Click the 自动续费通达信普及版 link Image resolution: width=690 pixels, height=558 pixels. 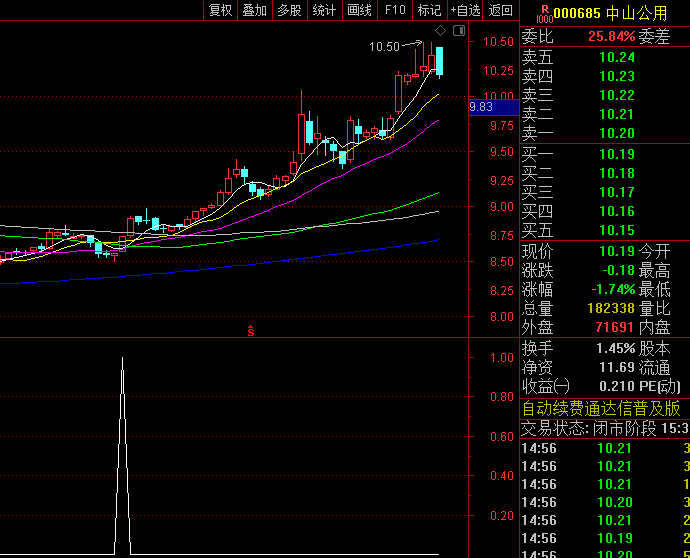[x=601, y=408]
